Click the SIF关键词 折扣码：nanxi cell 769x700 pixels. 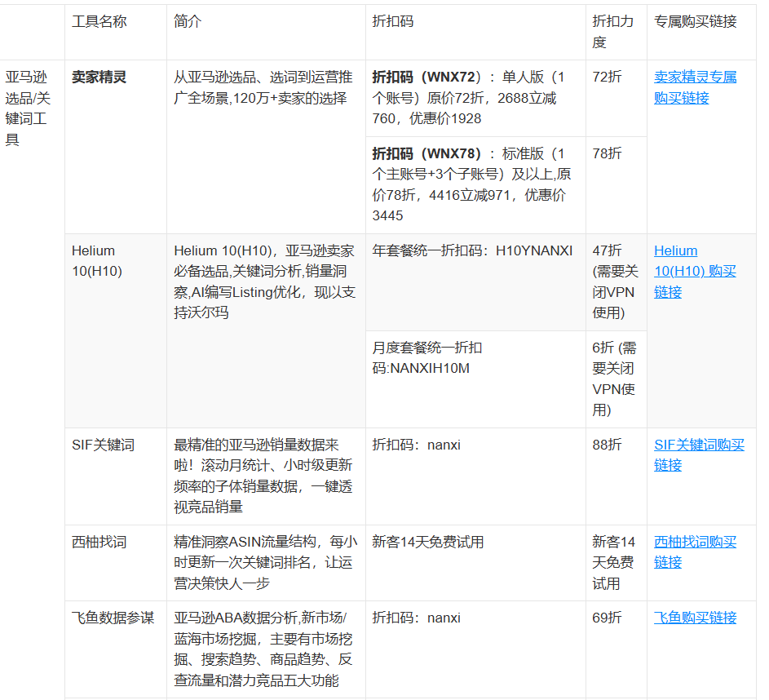475,476
